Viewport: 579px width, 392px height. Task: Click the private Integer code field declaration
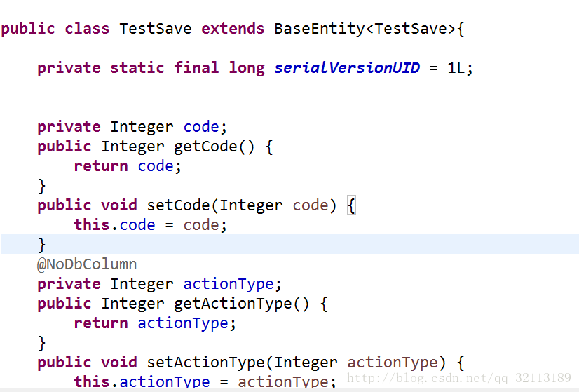coord(132,127)
